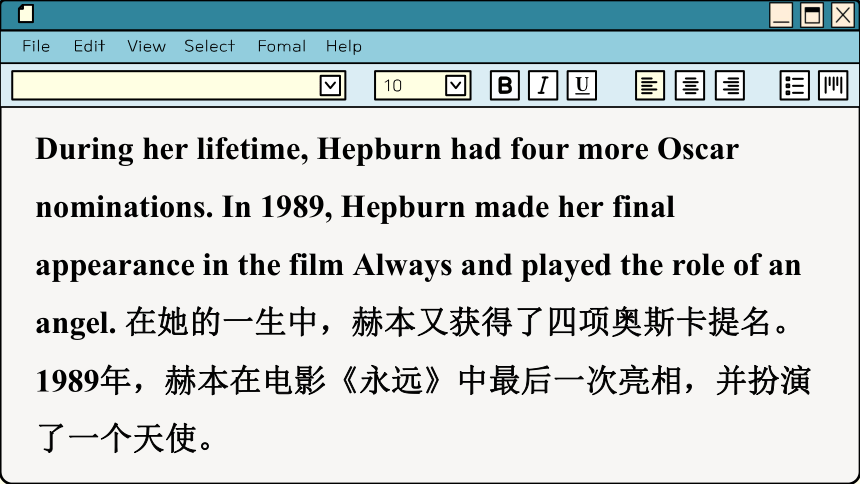Image resolution: width=860 pixels, height=484 pixels.
Task: Open the View menu
Action: [146, 46]
